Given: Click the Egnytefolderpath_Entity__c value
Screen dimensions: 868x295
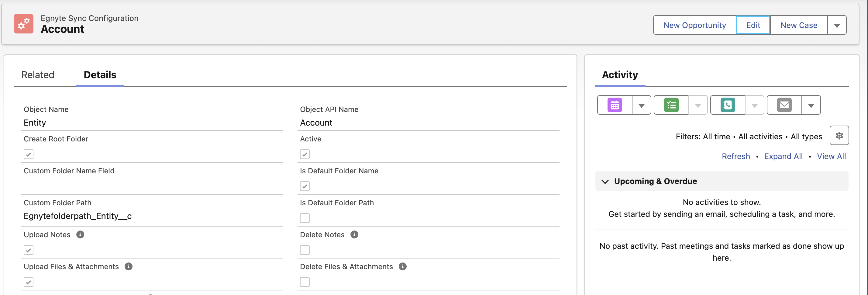Looking at the screenshot, I should pyautogui.click(x=77, y=216).
